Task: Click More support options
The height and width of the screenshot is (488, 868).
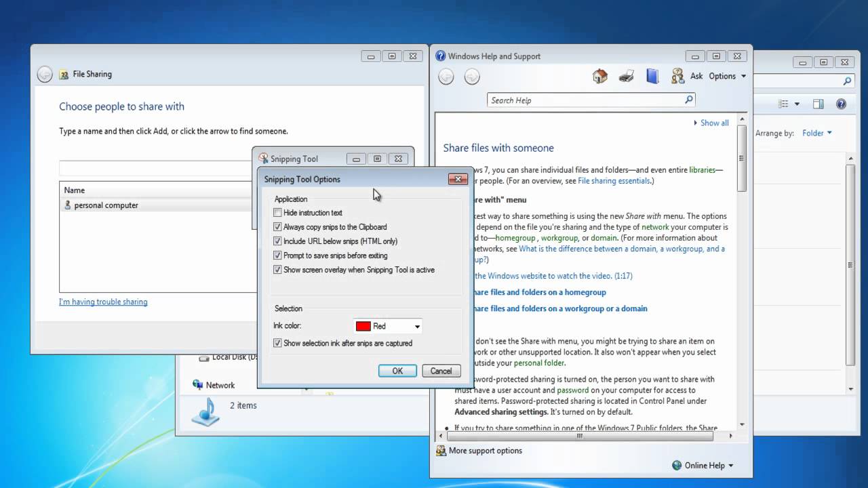Action: 486,451
